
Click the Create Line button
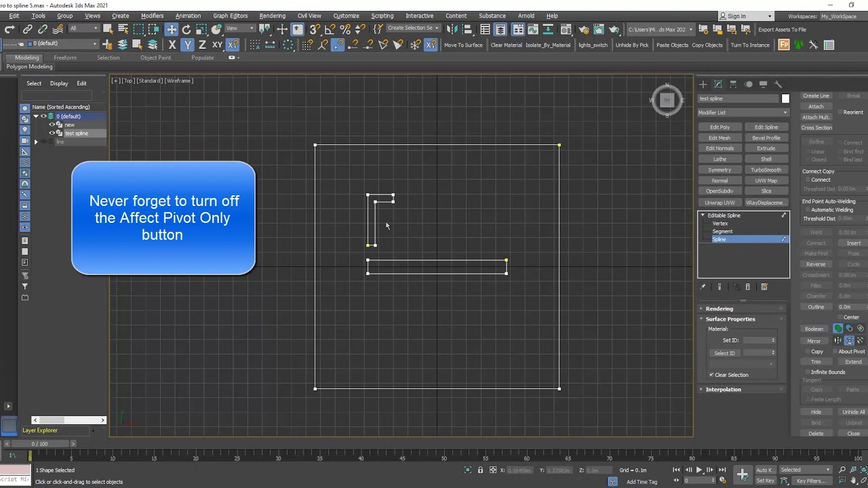(x=816, y=96)
